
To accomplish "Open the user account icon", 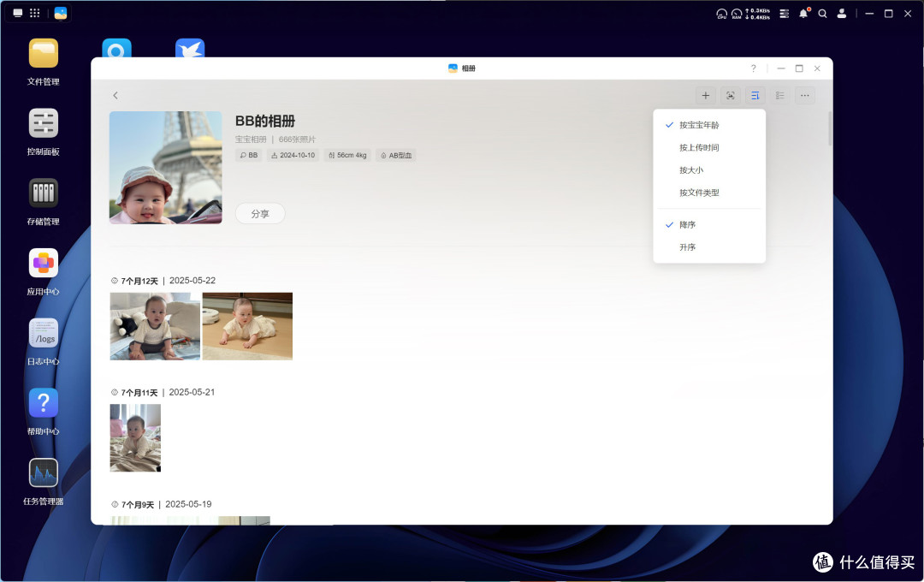I will tap(842, 14).
